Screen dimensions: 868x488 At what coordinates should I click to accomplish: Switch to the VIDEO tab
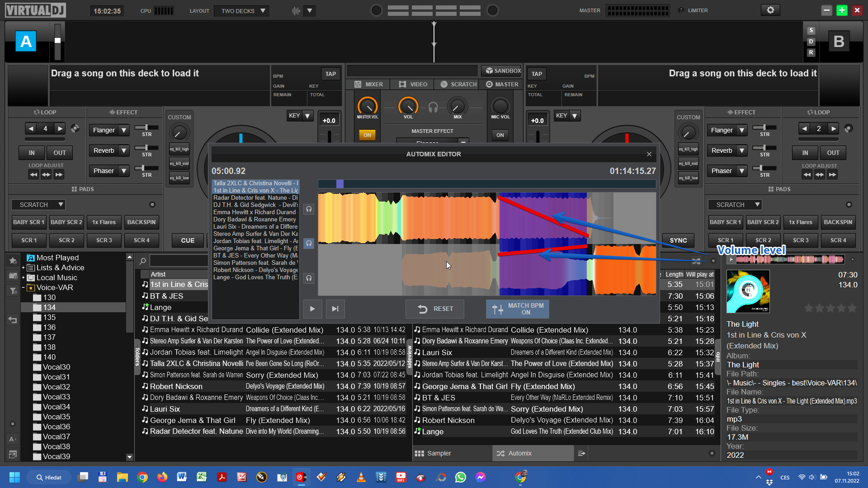(413, 84)
